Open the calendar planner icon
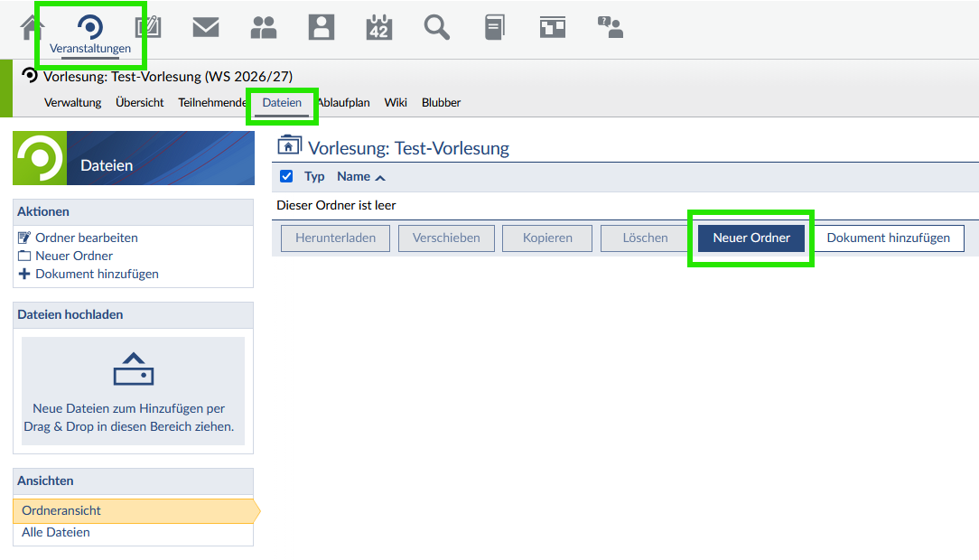 click(379, 27)
